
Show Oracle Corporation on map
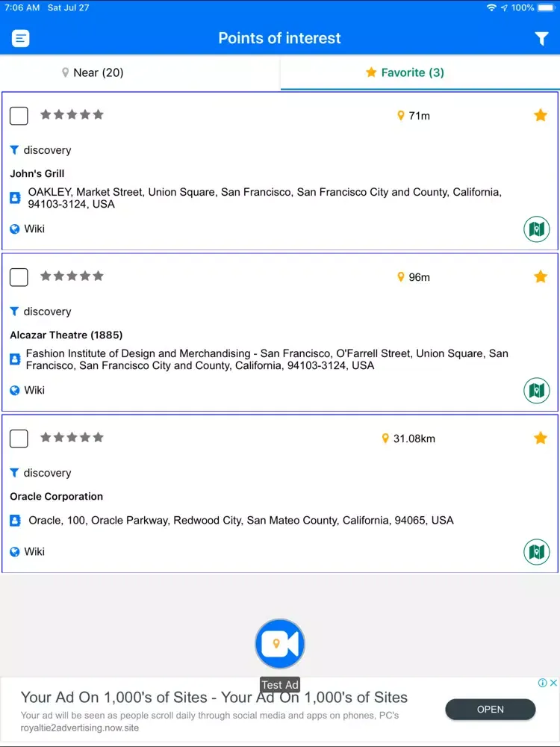coord(537,552)
